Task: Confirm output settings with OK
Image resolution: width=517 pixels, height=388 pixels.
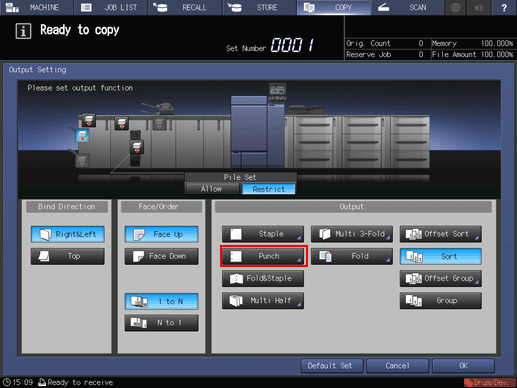Action: pos(463,366)
